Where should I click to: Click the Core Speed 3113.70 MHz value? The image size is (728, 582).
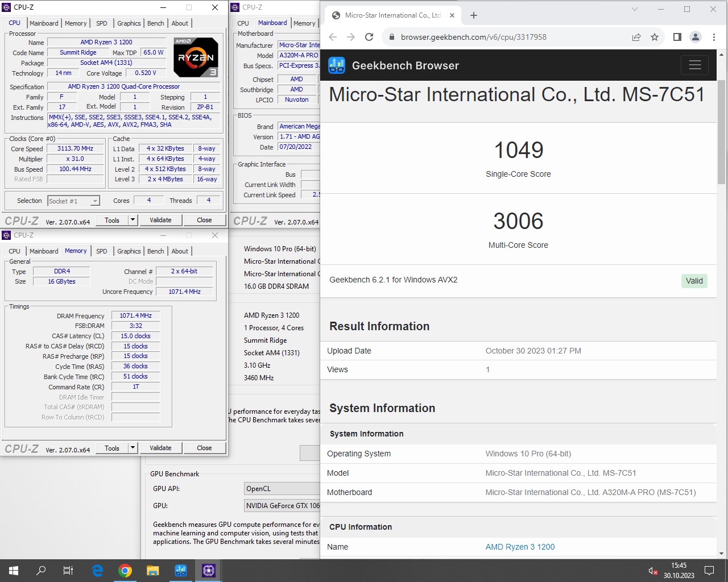point(75,149)
